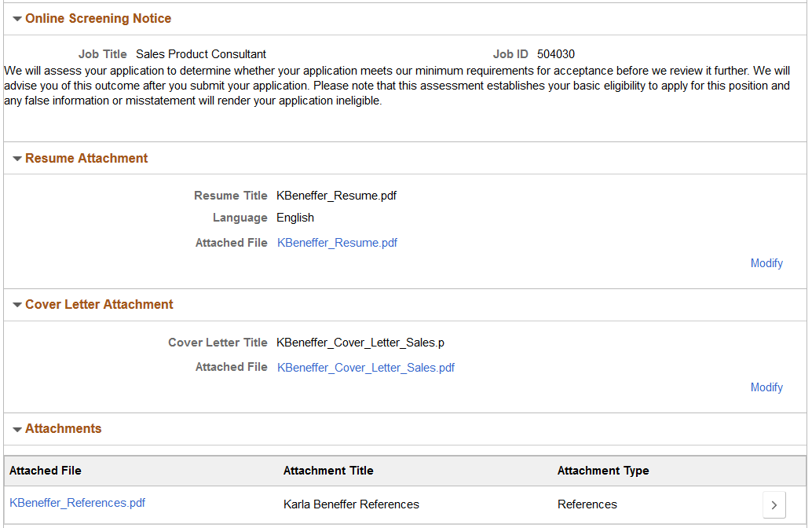Collapse the Resume Attachment section arrow
This screenshot has height=528, width=812.
pos(16,159)
